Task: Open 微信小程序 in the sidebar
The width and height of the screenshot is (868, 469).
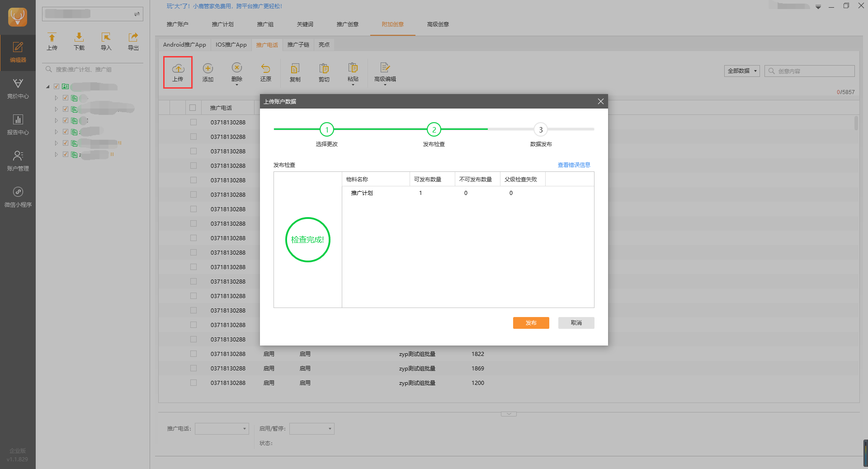Action: click(x=18, y=197)
